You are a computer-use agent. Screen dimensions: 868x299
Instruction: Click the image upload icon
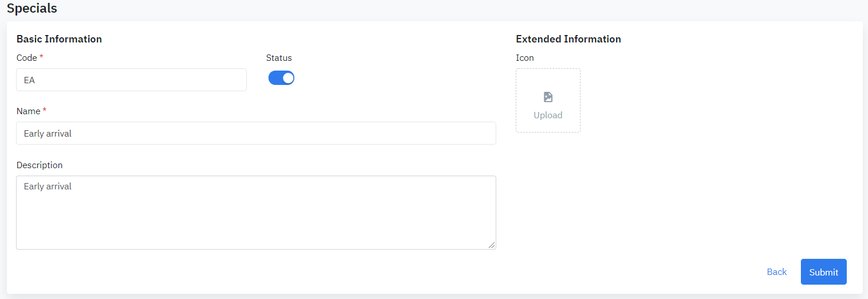pyautogui.click(x=548, y=97)
